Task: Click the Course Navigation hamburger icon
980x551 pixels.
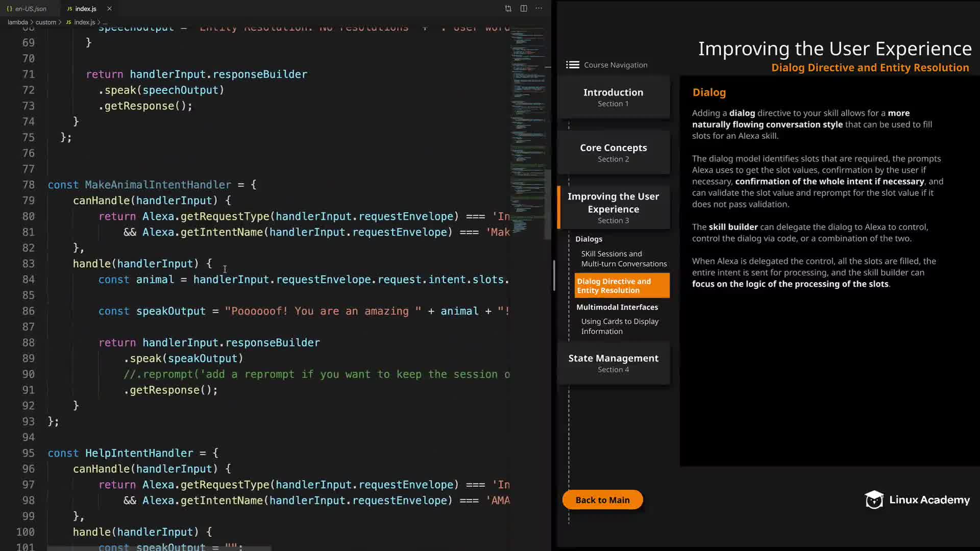Action: pos(572,65)
